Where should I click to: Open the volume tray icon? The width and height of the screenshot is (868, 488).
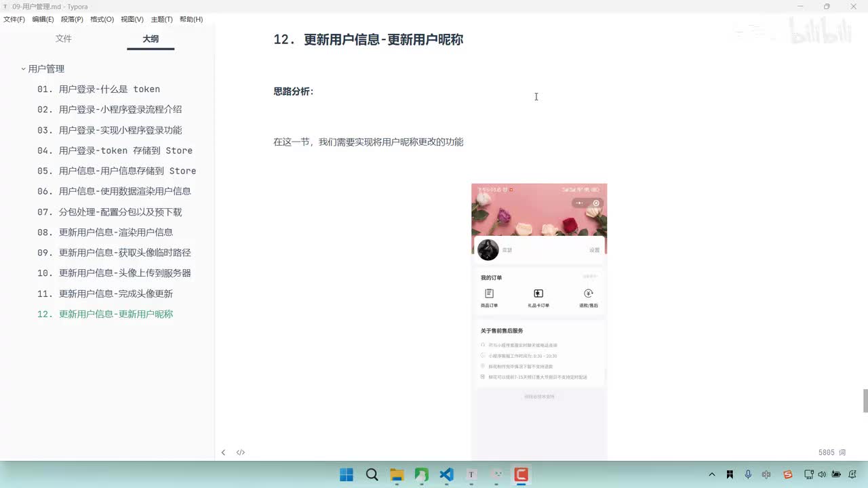tap(822, 474)
